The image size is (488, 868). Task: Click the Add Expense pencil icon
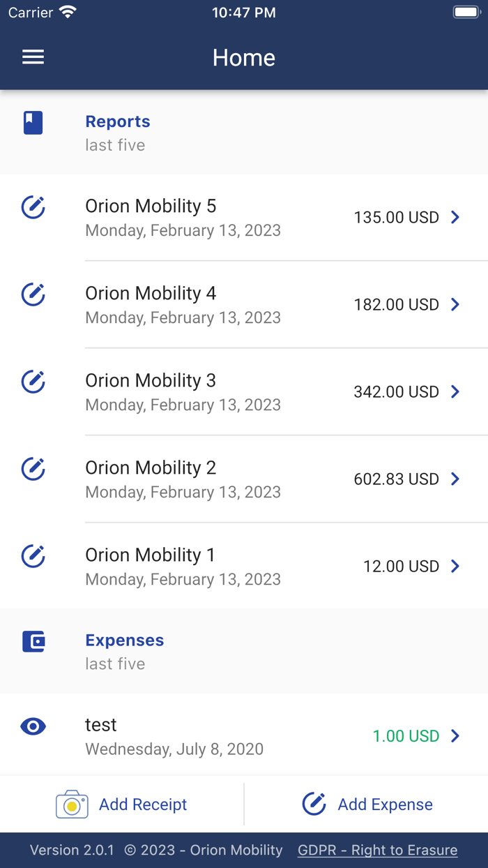(x=314, y=804)
